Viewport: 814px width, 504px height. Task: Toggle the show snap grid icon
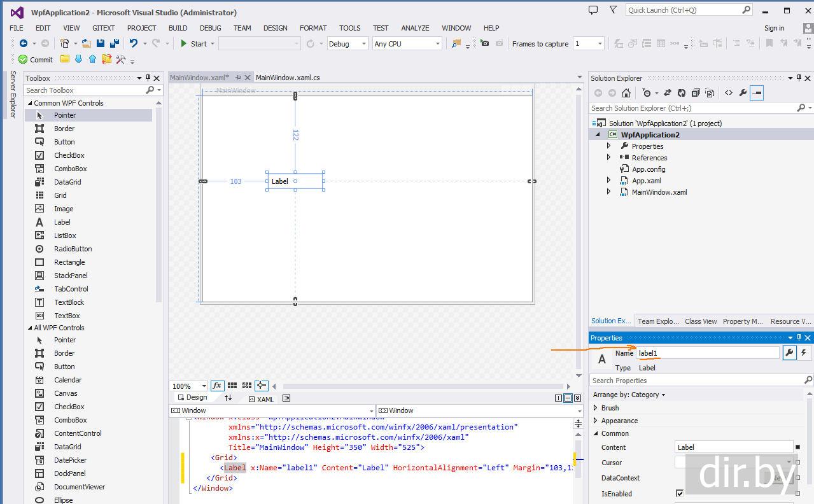(232, 386)
